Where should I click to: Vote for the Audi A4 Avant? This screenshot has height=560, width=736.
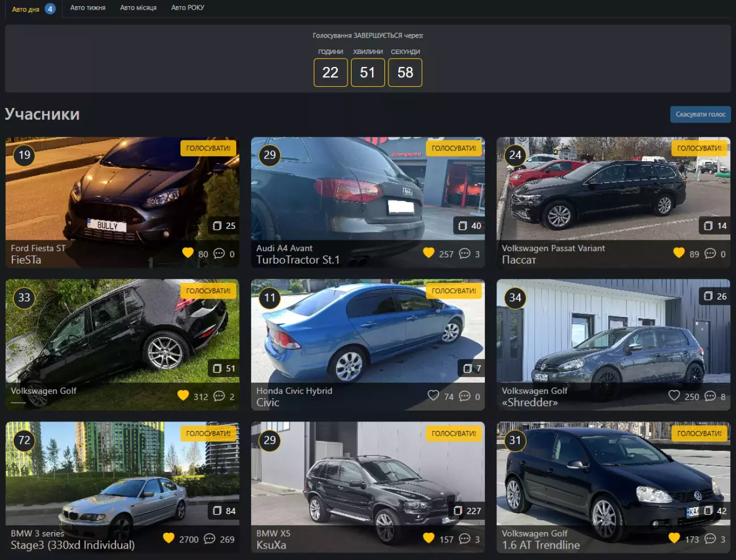454,148
